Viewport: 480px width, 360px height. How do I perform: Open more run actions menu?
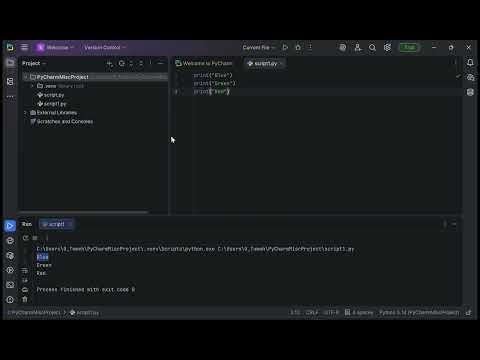(x=310, y=47)
